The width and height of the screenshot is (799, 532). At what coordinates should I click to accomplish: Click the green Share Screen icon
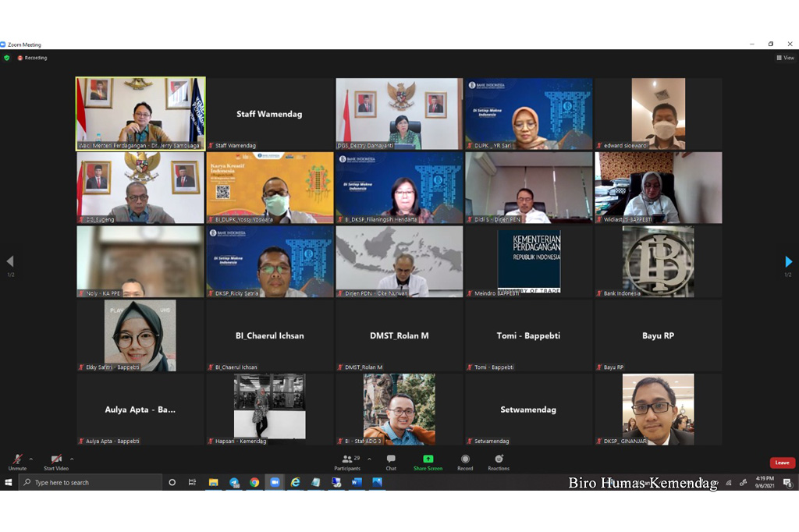click(428, 459)
